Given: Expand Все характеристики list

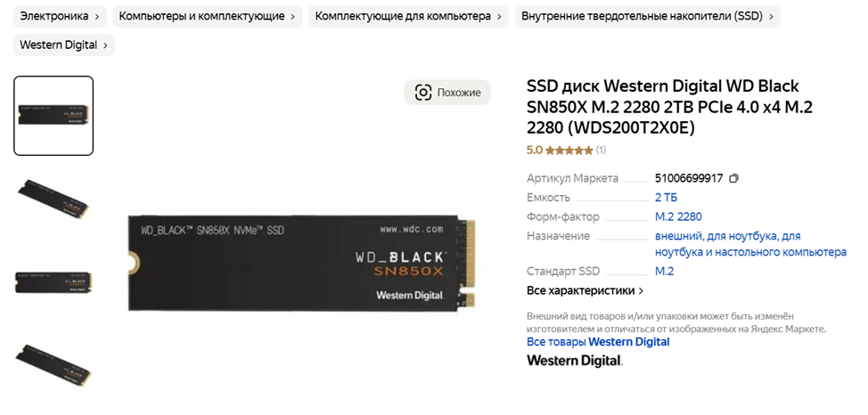Looking at the screenshot, I should coord(585,290).
